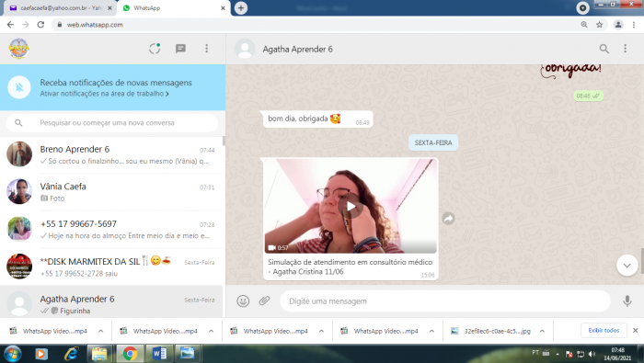Expand options for third WhatsApp Video download
The height and width of the screenshot is (363, 644).
[x=321, y=331]
